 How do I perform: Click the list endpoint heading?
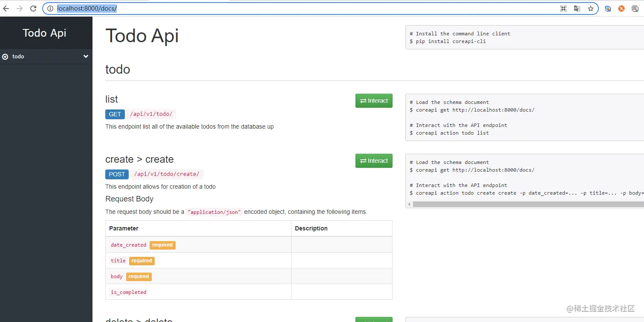tap(112, 99)
